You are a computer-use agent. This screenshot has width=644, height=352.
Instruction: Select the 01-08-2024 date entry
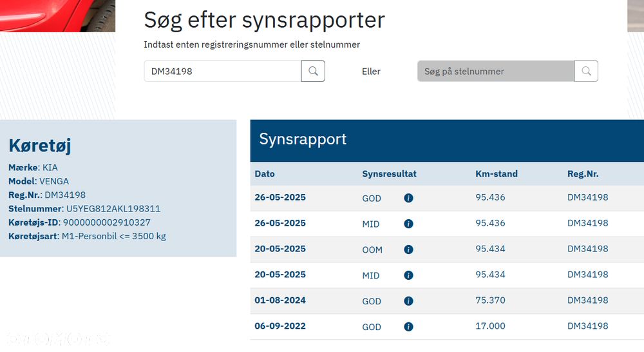tap(280, 300)
